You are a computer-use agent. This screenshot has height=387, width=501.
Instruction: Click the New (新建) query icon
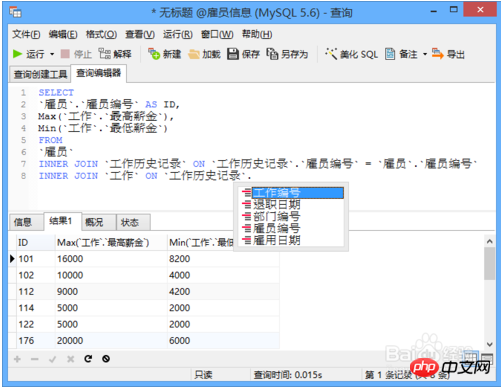click(x=154, y=54)
